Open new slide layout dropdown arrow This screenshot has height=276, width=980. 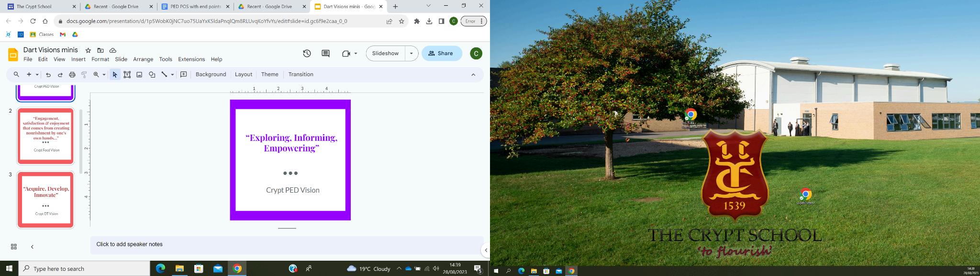pyautogui.click(x=37, y=75)
